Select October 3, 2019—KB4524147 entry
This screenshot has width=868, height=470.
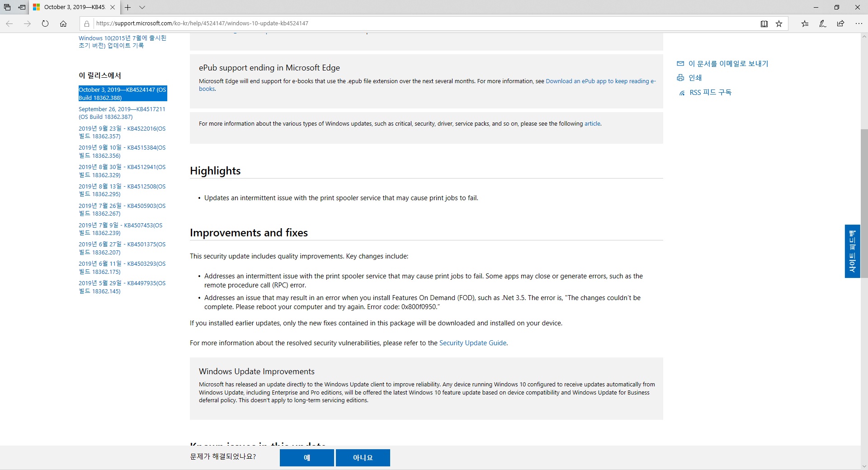coord(123,94)
